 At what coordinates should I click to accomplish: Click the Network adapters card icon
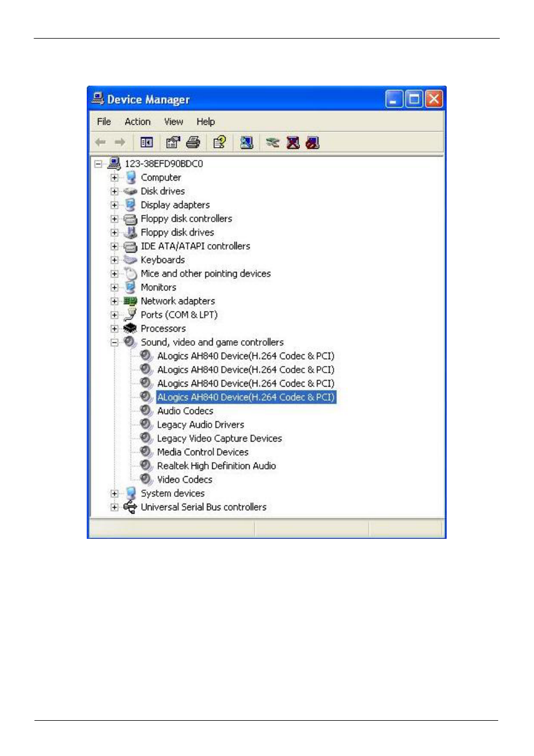click(130, 301)
